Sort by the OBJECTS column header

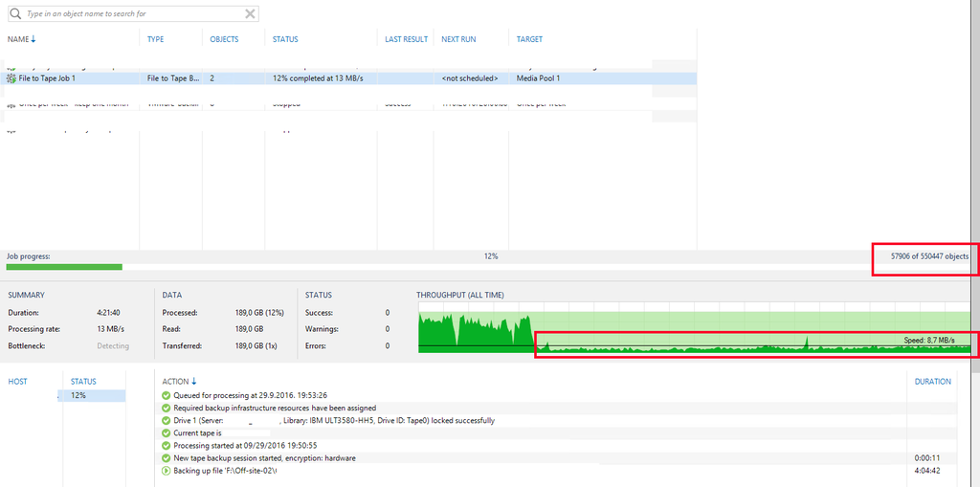224,39
